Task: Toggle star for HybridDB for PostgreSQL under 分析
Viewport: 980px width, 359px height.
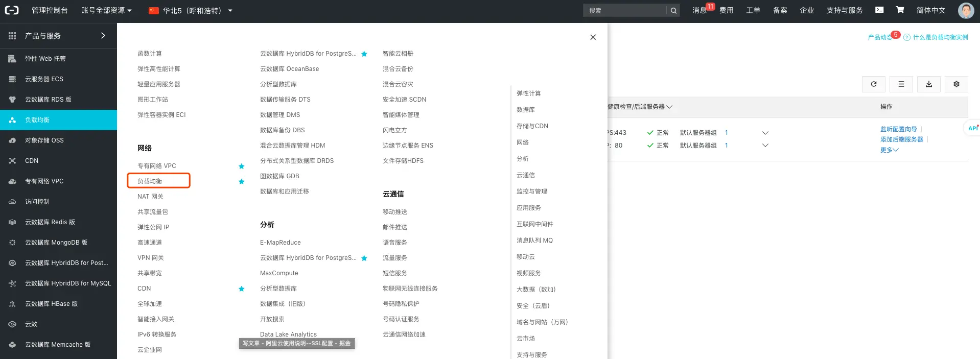Action: (x=364, y=258)
